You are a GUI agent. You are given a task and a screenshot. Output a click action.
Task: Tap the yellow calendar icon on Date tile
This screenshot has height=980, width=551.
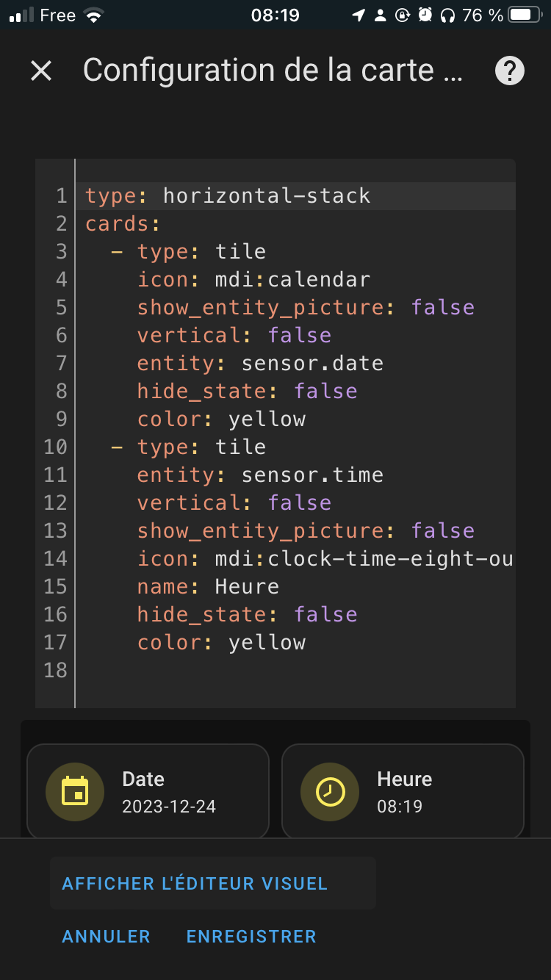pyautogui.click(x=75, y=793)
